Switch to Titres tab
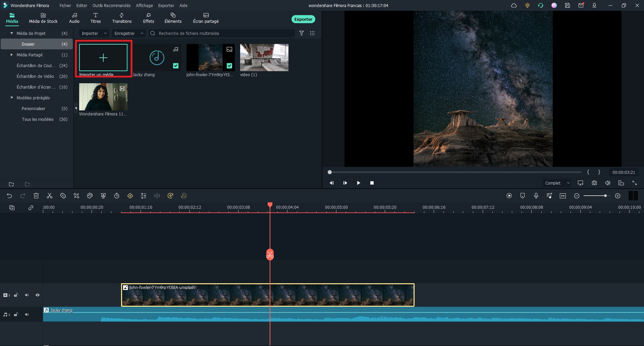Image resolution: width=644 pixels, height=346 pixels. pyautogui.click(x=96, y=18)
